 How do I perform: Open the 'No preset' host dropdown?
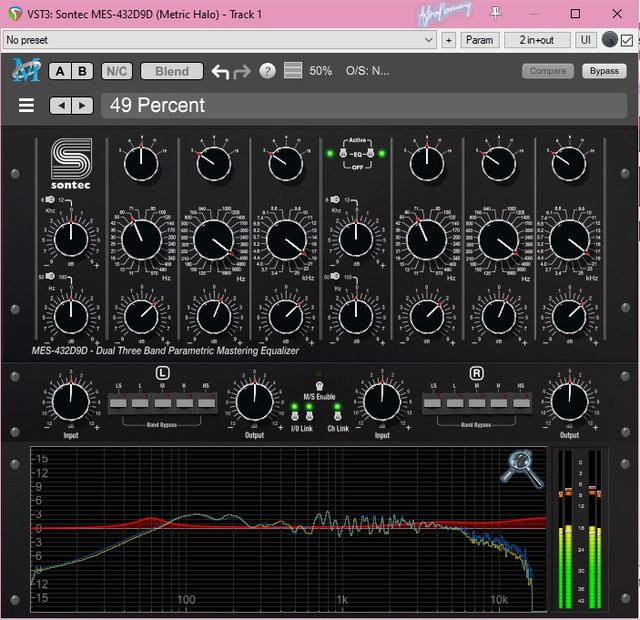click(219, 40)
